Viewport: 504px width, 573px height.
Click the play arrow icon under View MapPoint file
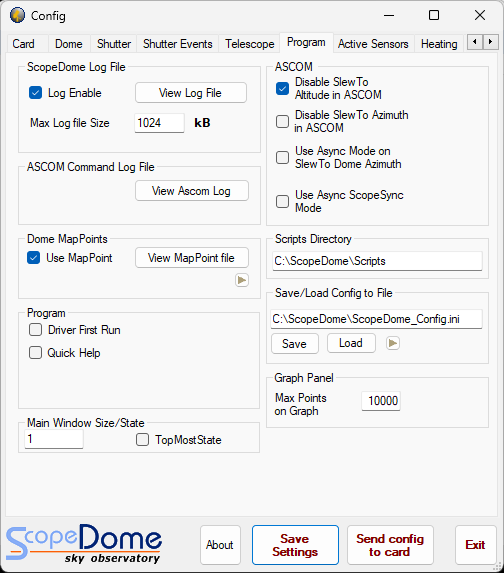point(242,280)
